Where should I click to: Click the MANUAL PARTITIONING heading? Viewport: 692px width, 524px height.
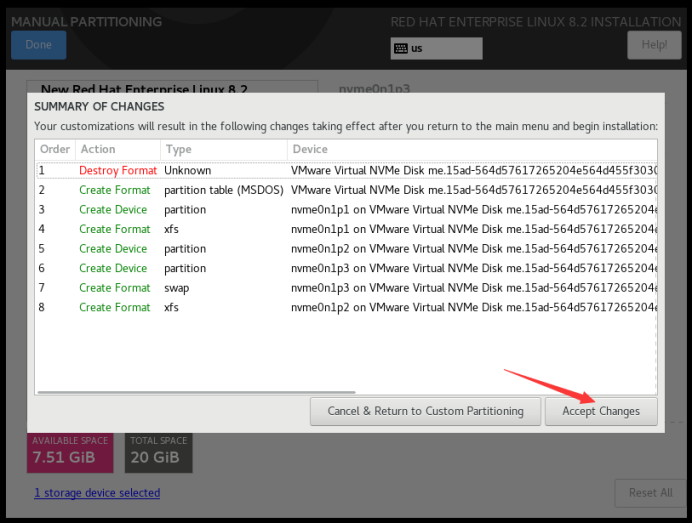tap(86, 22)
